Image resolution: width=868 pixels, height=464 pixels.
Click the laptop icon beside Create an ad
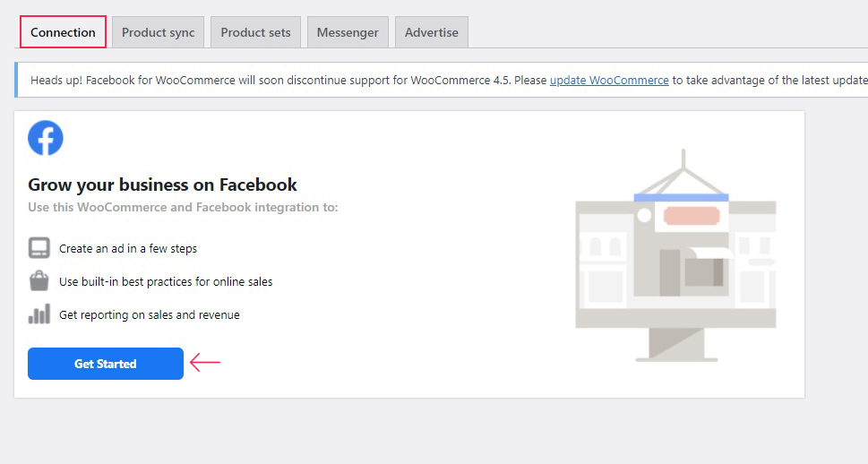pos(39,248)
